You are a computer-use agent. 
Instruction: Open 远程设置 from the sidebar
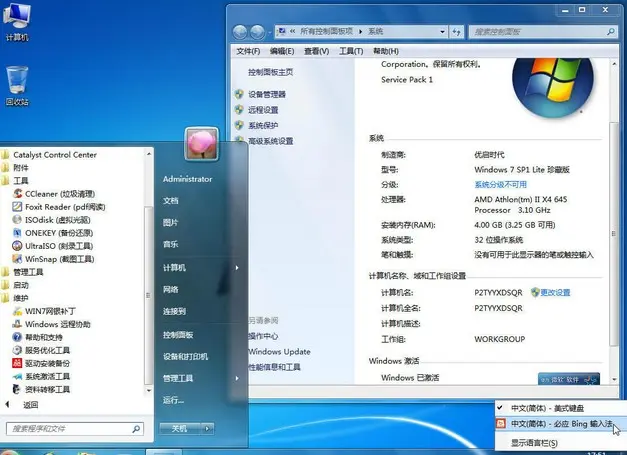coord(263,110)
